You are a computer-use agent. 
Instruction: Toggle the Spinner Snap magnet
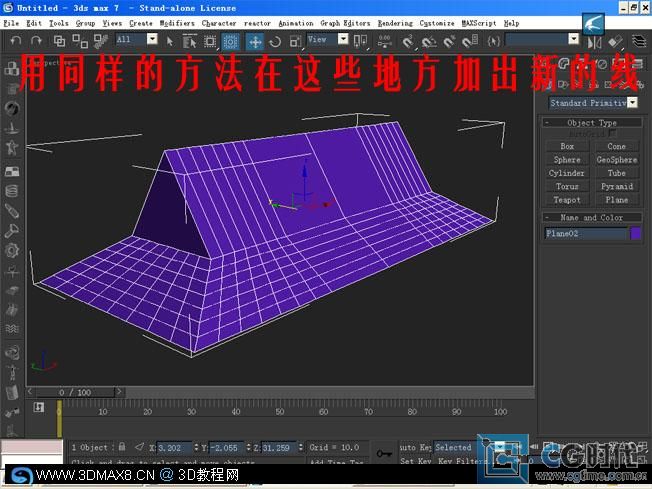[470, 41]
